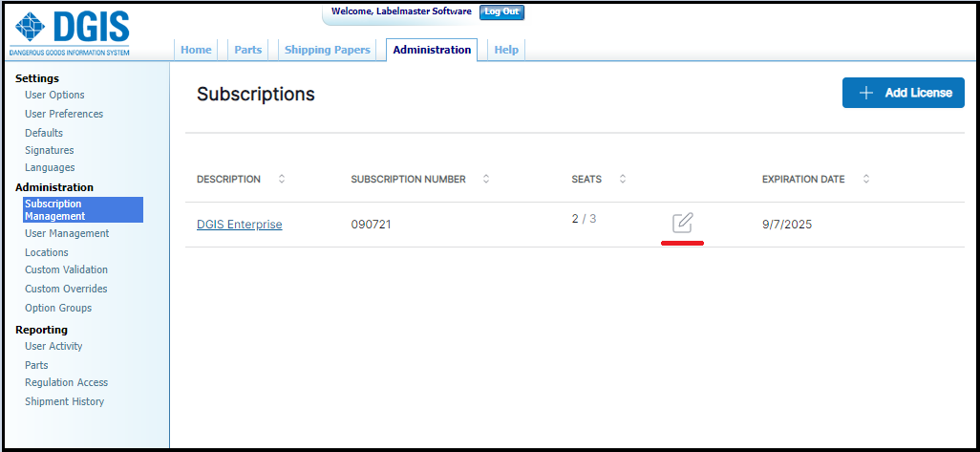
Task: Sort by Expiration Date column arrows
Action: pyautogui.click(x=866, y=179)
